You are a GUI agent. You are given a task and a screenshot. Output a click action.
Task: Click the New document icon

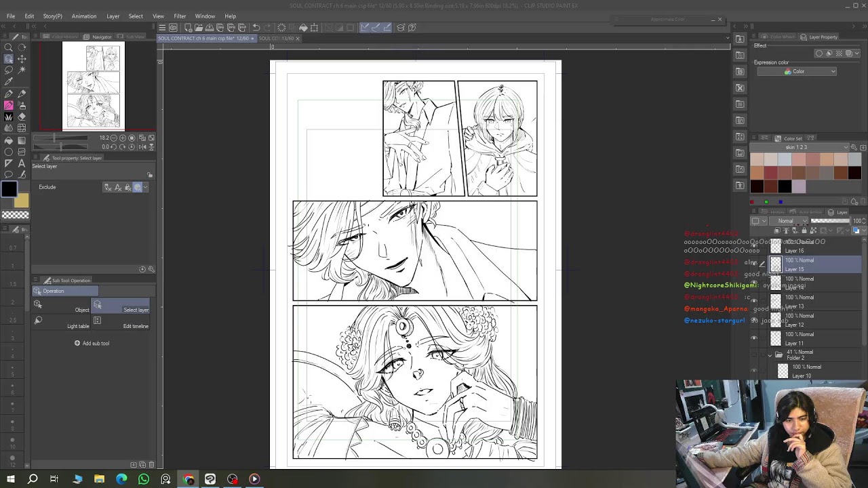tap(188, 28)
